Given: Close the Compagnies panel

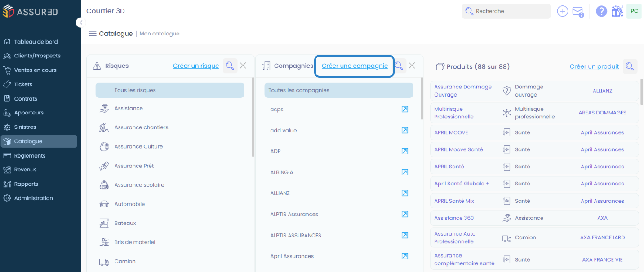Looking at the screenshot, I should click(412, 66).
